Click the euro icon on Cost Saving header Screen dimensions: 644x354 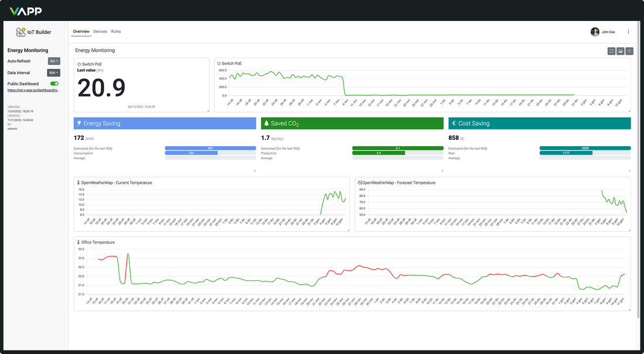[454, 123]
